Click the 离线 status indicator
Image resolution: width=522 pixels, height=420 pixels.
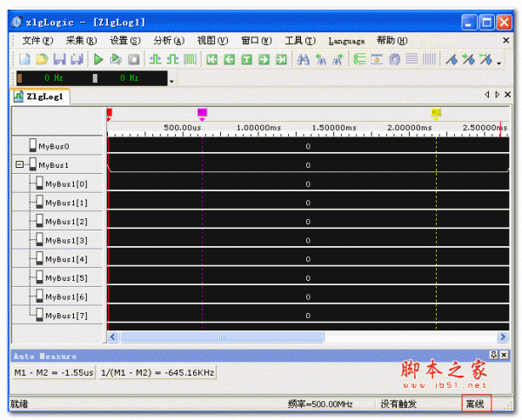(476, 403)
